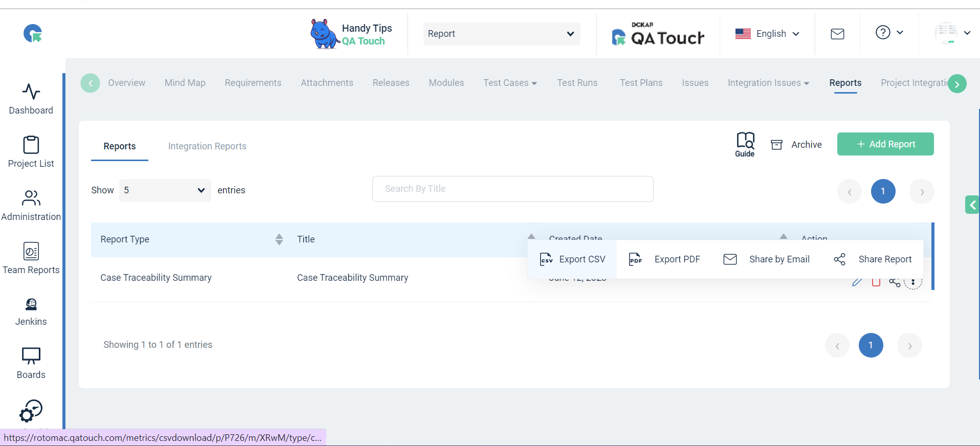Click the Export CSV file icon
The image size is (980, 446).
click(x=546, y=259)
